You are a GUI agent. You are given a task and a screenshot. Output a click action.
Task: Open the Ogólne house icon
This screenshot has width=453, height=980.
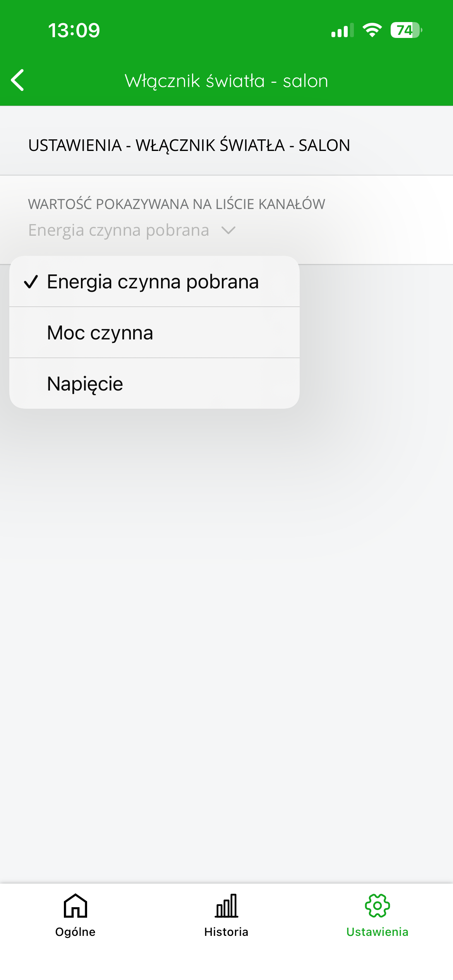(75, 905)
